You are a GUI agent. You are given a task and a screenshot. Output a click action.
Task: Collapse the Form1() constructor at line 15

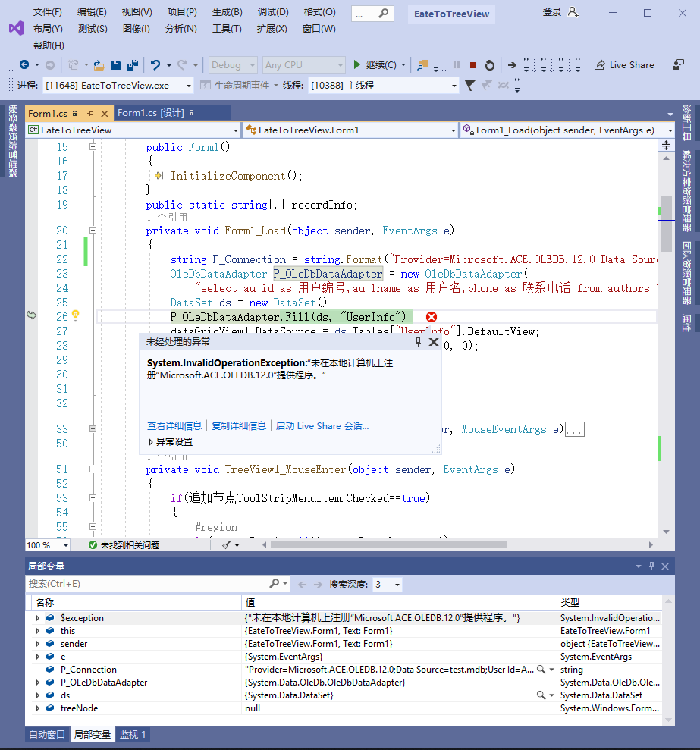[x=93, y=147]
